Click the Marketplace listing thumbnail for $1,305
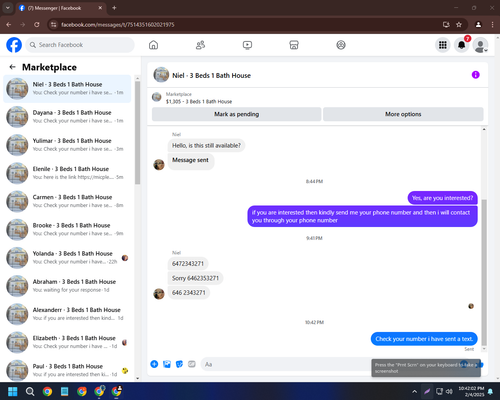Image resolution: width=500 pixels, height=400 pixels. [x=157, y=97]
